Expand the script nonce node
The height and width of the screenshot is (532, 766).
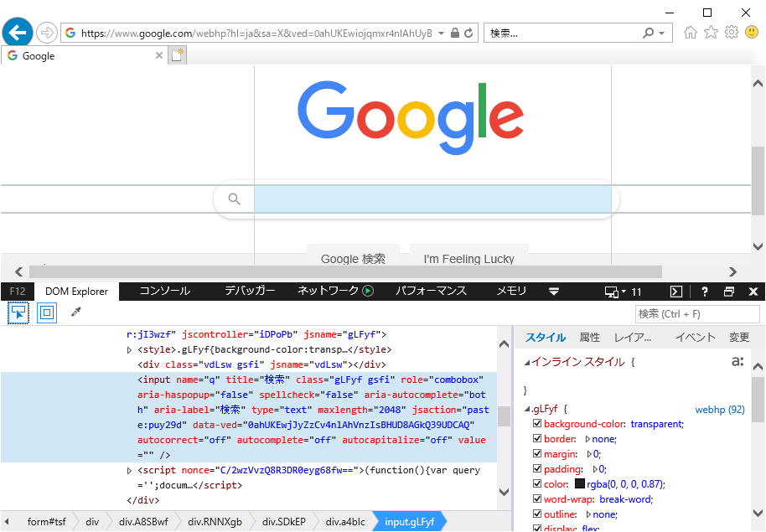(x=129, y=471)
